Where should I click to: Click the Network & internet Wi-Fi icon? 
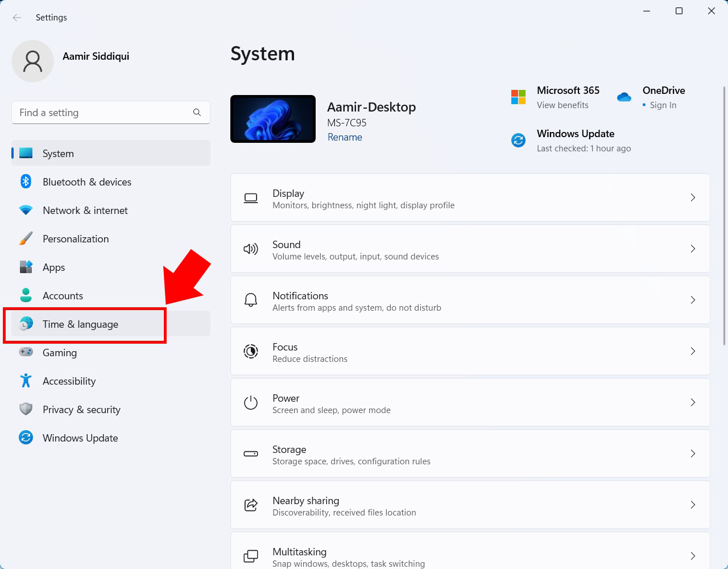coord(26,210)
